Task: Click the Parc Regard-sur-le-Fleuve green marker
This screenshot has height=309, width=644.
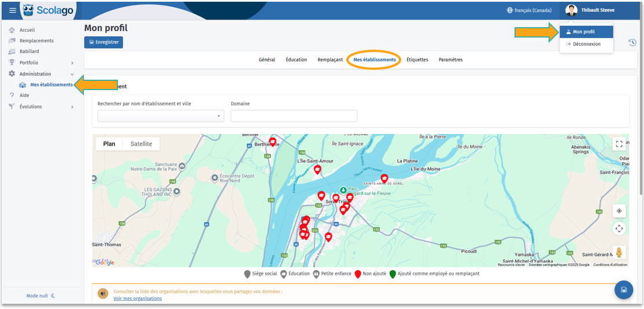Action: point(343,191)
